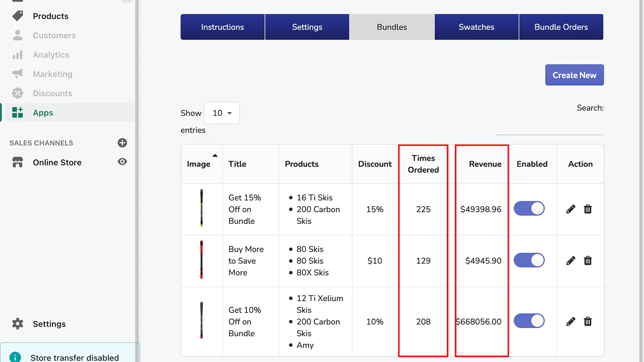
Task: Open Discounts in the sidebar
Action: (x=52, y=93)
